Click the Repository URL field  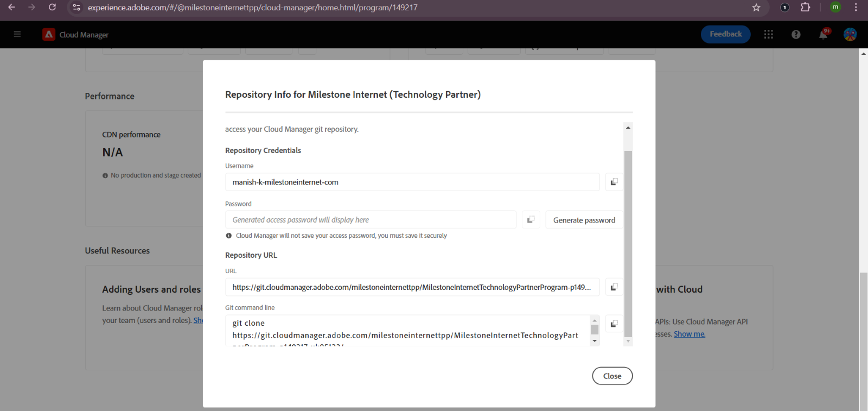click(412, 287)
